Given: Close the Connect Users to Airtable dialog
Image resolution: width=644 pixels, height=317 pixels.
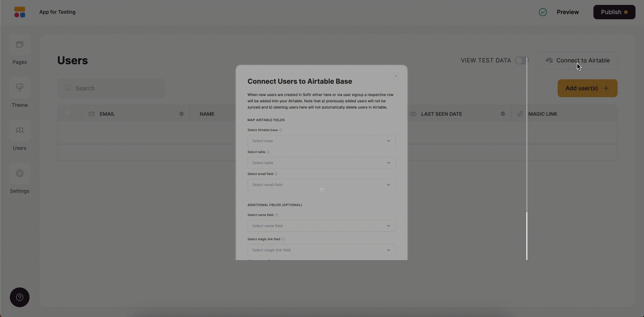Looking at the screenshot, I should [x=395, y=76].
